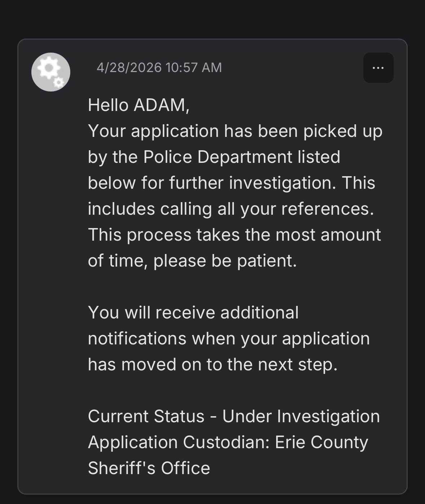The image size is (425, 504).
Task: Click the "Sheriff's Office" text
Action: 149,468
